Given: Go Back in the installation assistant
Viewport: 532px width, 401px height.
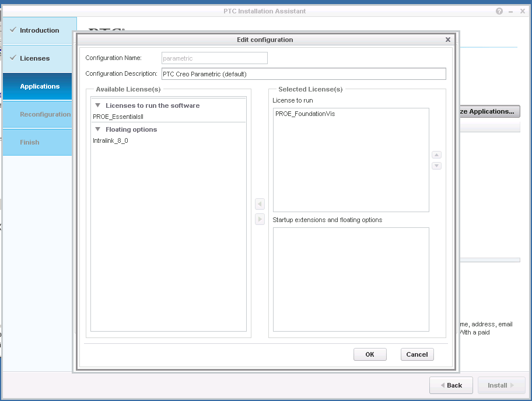Looking at the screenshot, I should point(451,385).
